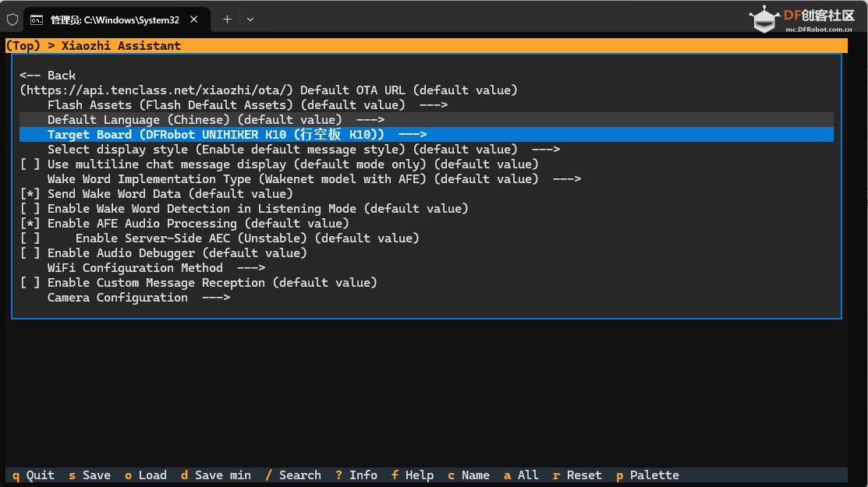
Task: Click the Save shortcut in bottom bar
Action: [90, 475]
